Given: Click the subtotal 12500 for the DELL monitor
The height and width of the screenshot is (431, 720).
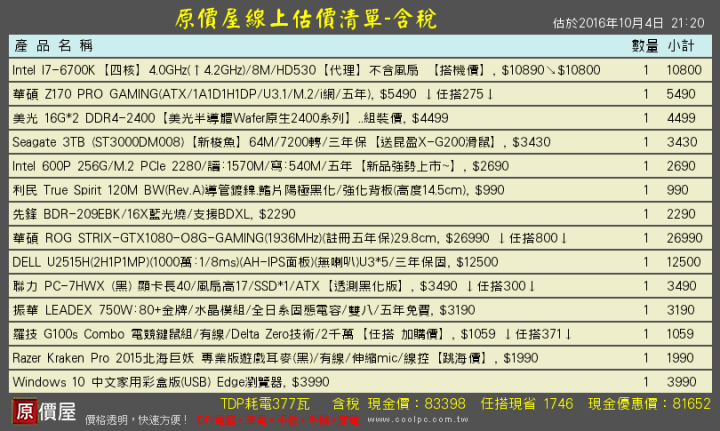Looking at the screenshot, I should (684, 262).
